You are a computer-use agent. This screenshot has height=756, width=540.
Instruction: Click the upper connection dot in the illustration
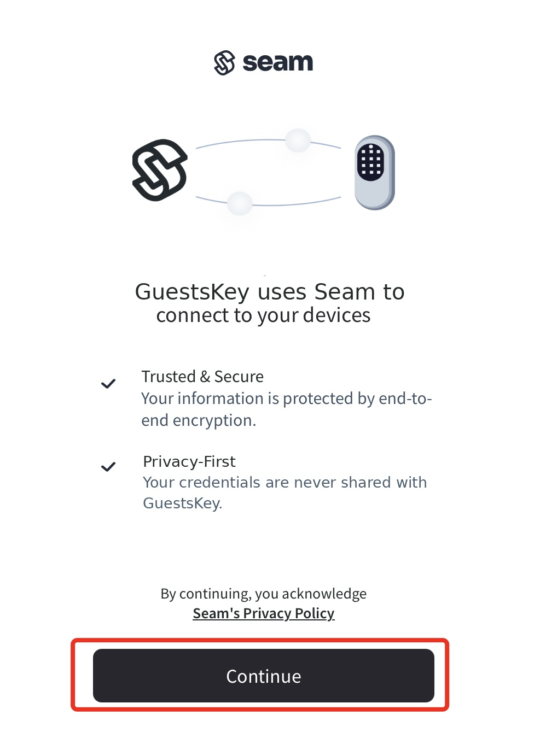pyautogui.click(x=298, y=141)
